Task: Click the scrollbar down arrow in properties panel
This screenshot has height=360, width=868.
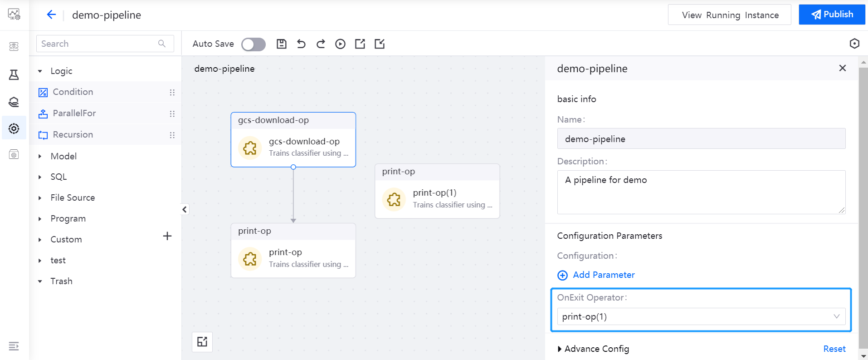Action: (x=863, y=356)
